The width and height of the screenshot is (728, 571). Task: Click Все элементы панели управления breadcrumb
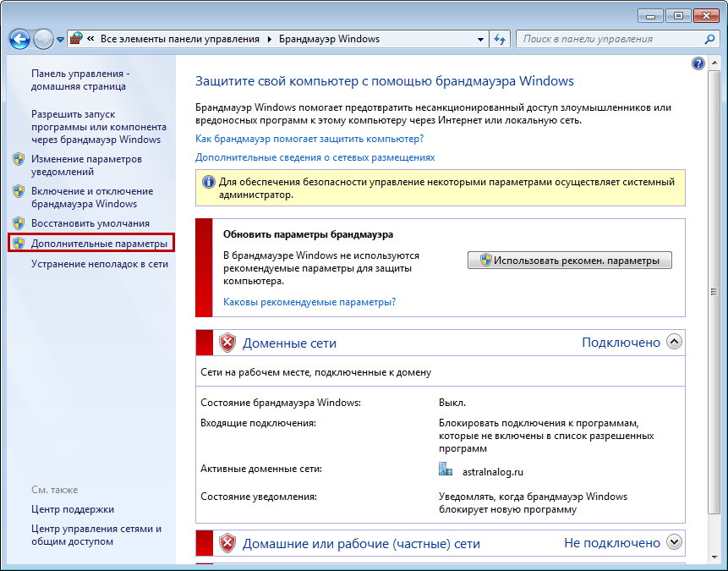[x=181, y=39]
